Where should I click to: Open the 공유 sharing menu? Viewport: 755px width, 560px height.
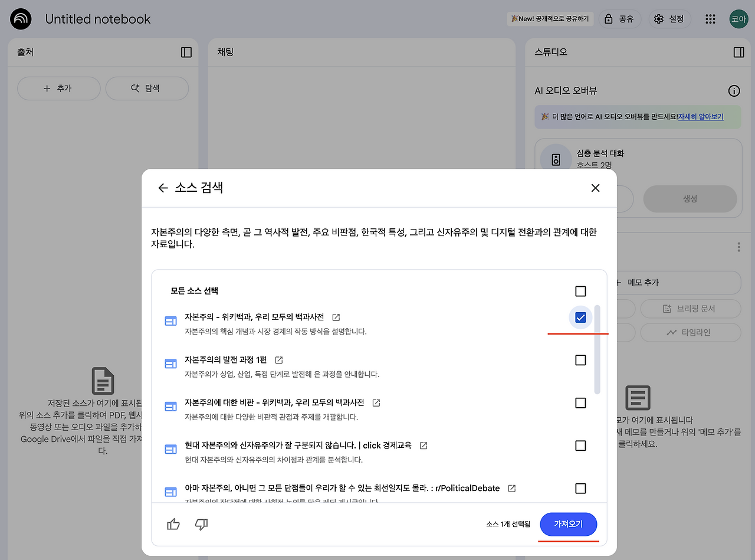tap(620, 18)
